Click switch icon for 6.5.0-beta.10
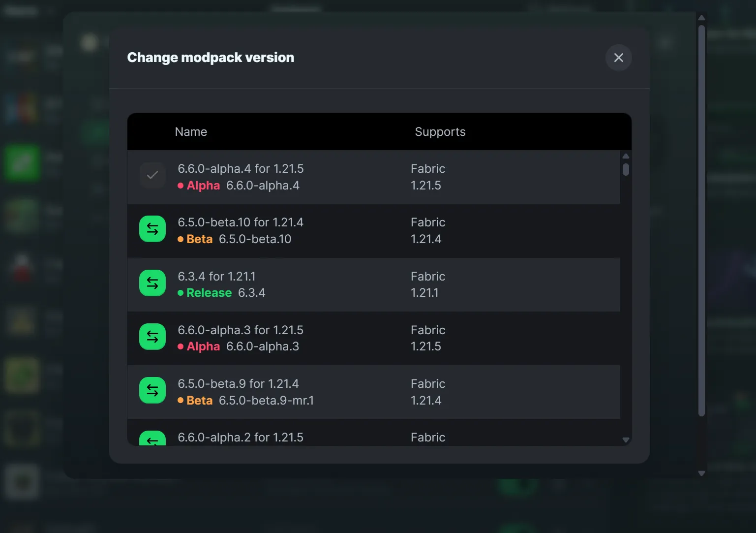Screen dimensions: 756x533 pos(152,229)
